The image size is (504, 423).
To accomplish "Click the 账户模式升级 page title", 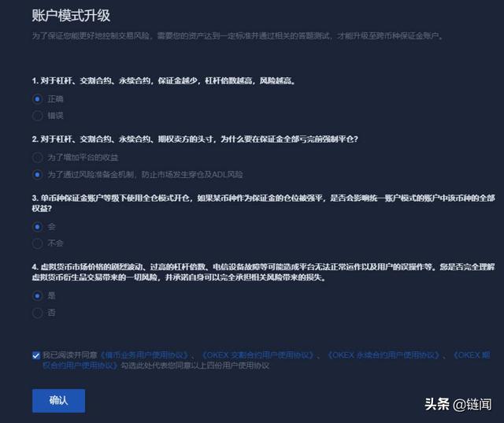I will 71,16.
